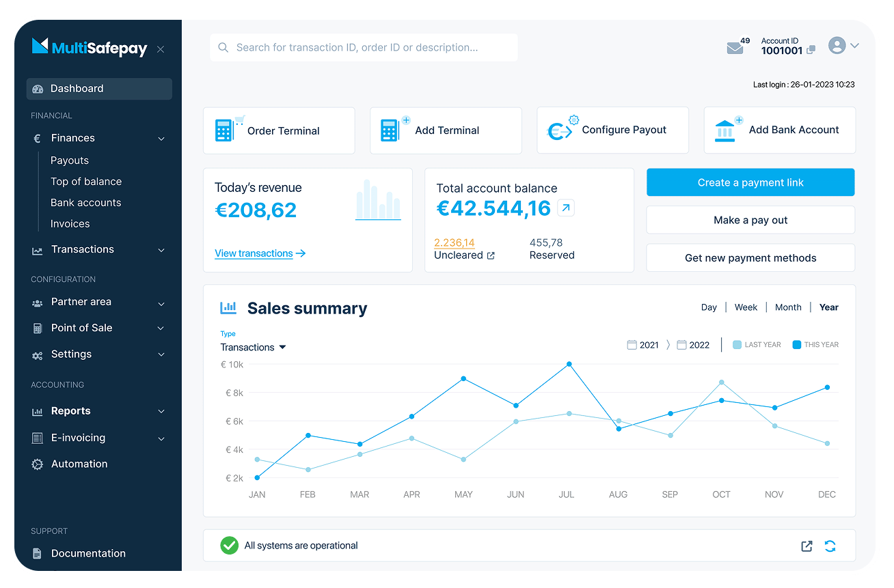
Task: Expand the Reports sidebar section
Action: coord(161,411)
